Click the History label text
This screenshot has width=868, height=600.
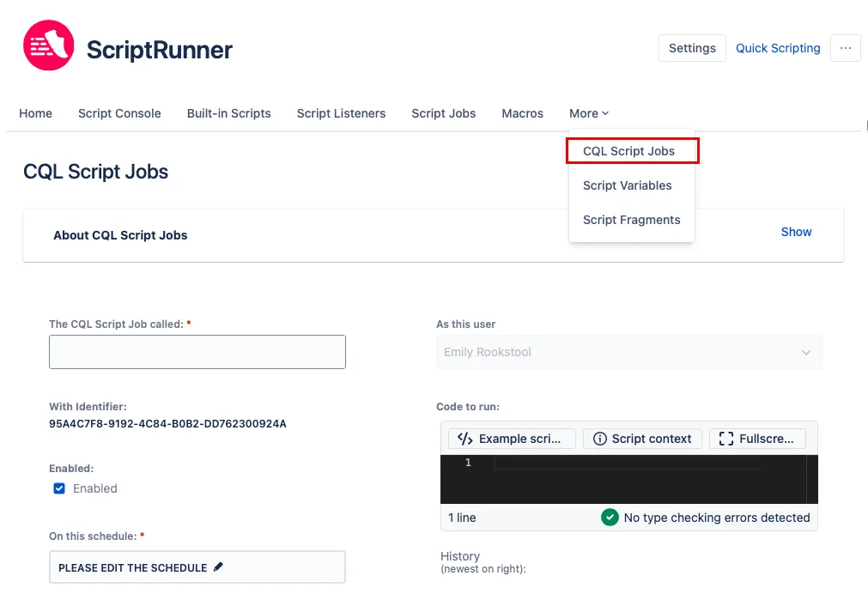(x=460, y=556)
